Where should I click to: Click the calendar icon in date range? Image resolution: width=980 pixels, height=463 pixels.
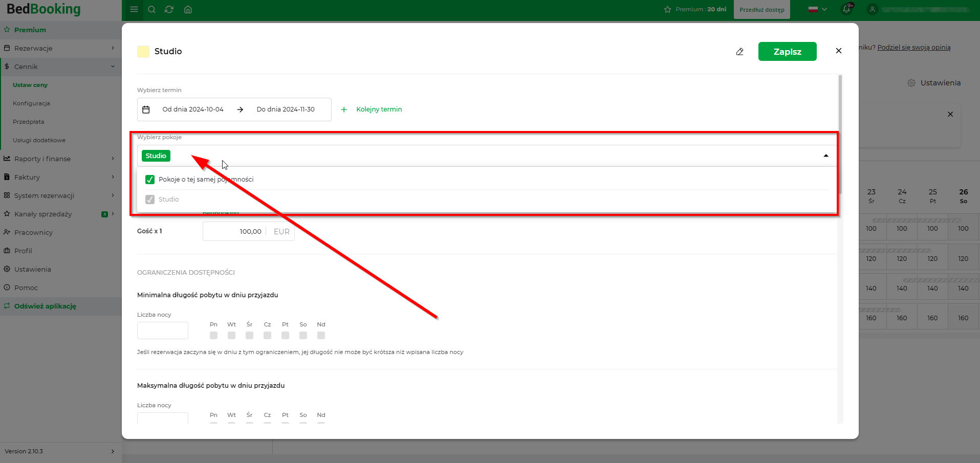coord(146,109)
